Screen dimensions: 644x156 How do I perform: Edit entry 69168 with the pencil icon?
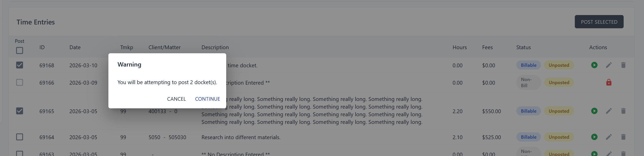(609, 65)
